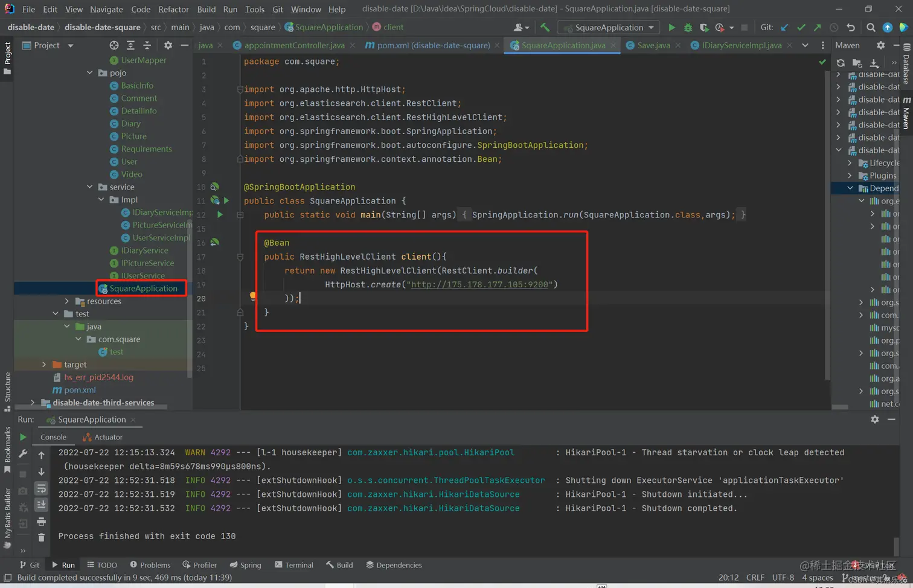Select the Diary class in pojo
This screenshot has height=588, width=913.
point(131,123)
